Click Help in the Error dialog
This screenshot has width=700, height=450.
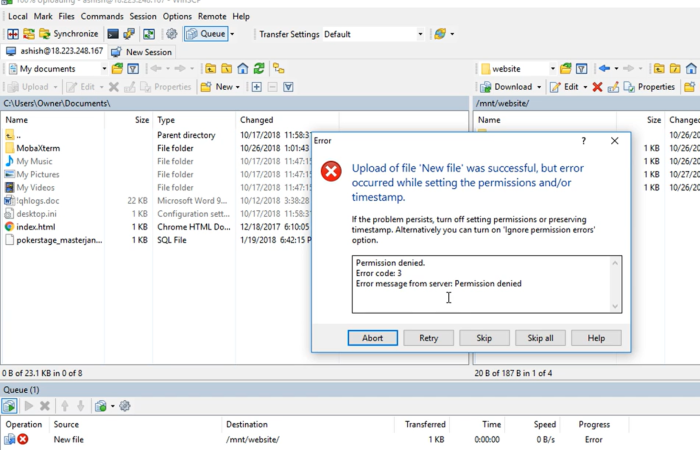pyautogui.click(x=596, y=338)
